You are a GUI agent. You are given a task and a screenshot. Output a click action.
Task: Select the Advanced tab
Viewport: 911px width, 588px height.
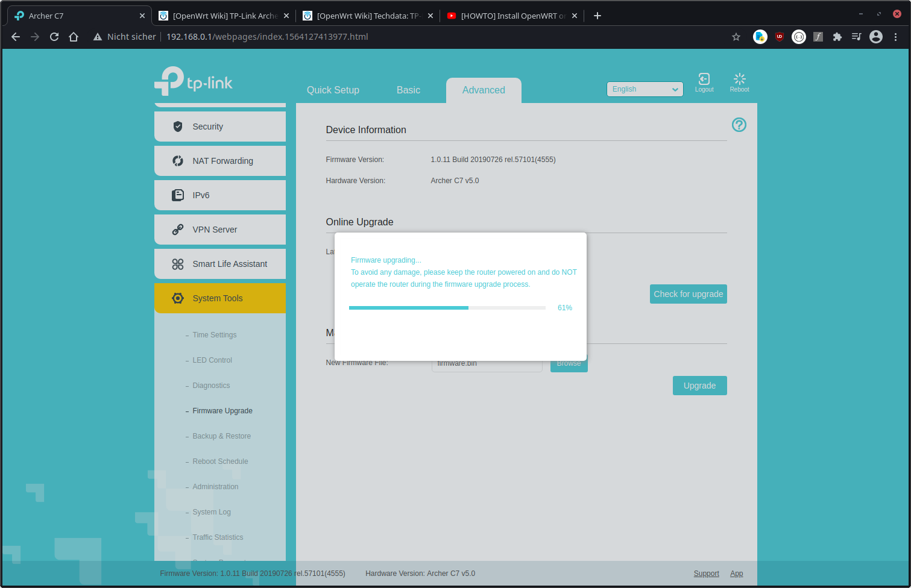coord(484,90)
